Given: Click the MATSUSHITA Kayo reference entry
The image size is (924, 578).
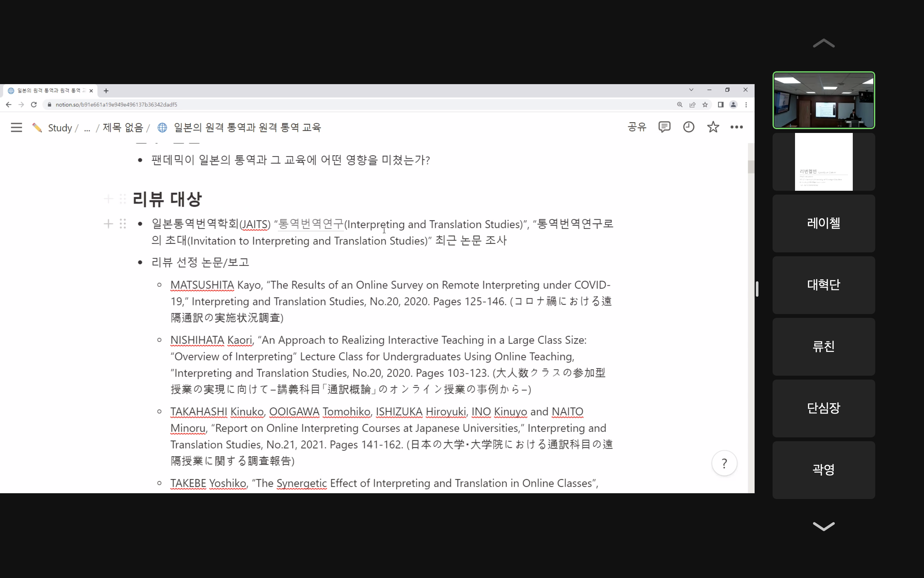Looking at the screenshot, I should pos(391,301).
